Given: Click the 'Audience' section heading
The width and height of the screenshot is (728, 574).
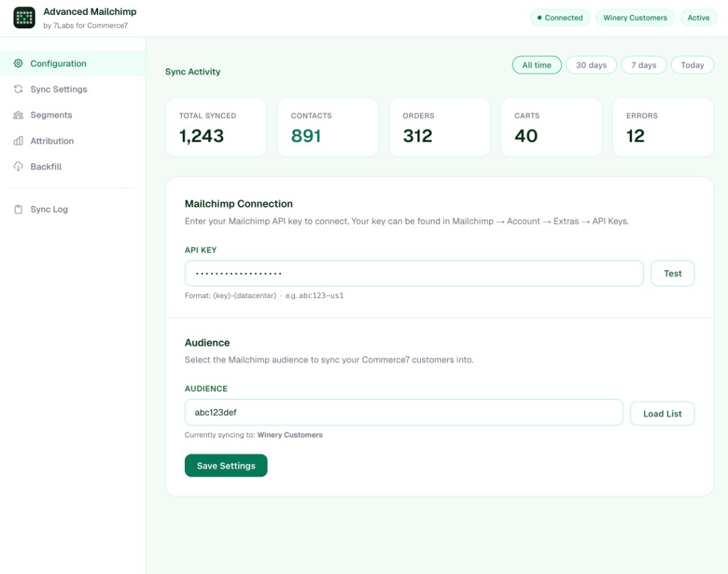Looking at the screenshot, I should (x=207, y=343).
